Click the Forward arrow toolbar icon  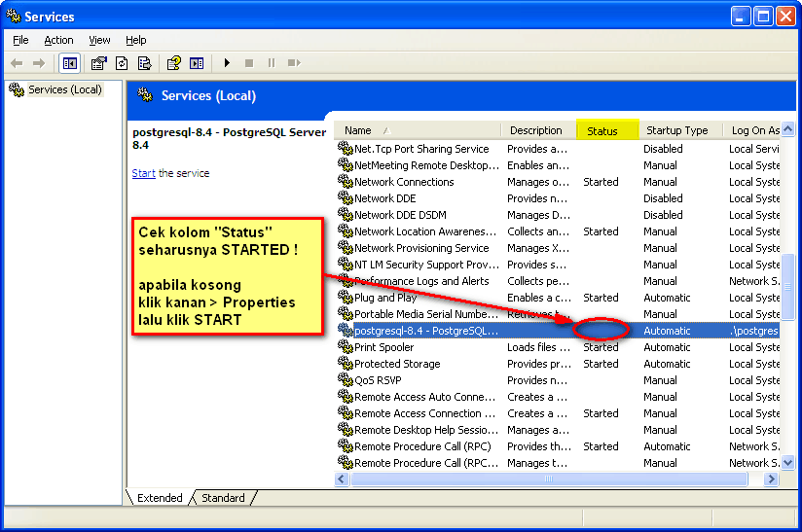pyautogui.click(x=39, y=63)
